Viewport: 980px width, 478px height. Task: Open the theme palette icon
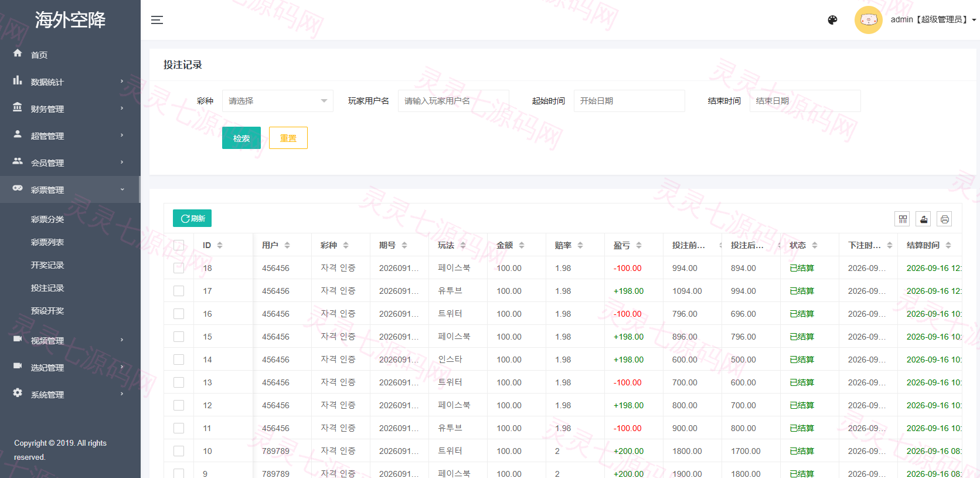click(x=832, y=20)
